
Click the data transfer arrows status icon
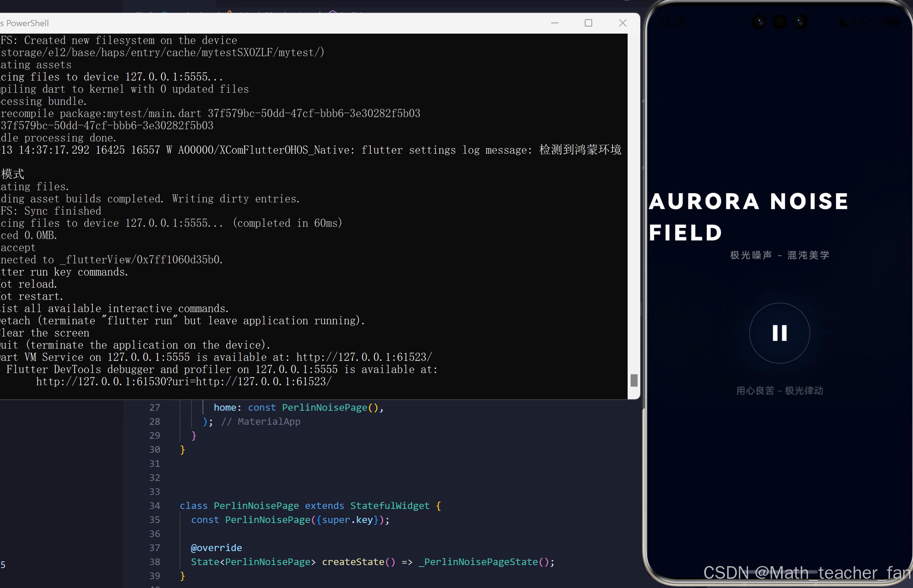click(x=858, y=22)
